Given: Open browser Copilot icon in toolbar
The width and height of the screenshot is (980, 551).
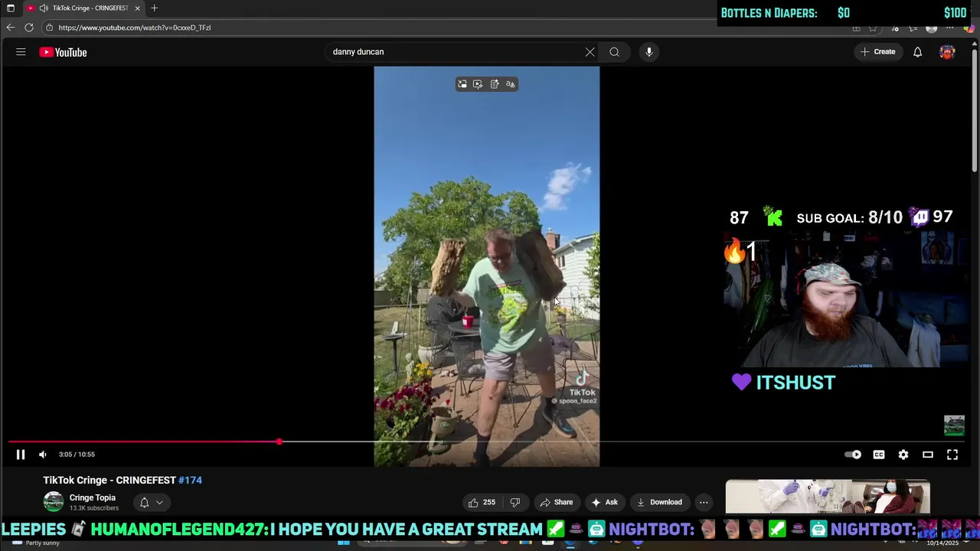Looking at the screenshot, I should click(969, 28).
